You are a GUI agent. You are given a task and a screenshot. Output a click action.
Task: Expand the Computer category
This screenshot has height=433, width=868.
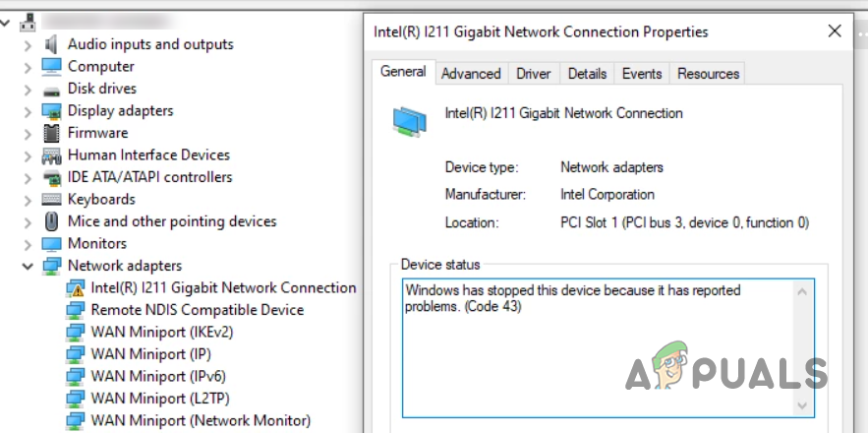click(28, 67)
